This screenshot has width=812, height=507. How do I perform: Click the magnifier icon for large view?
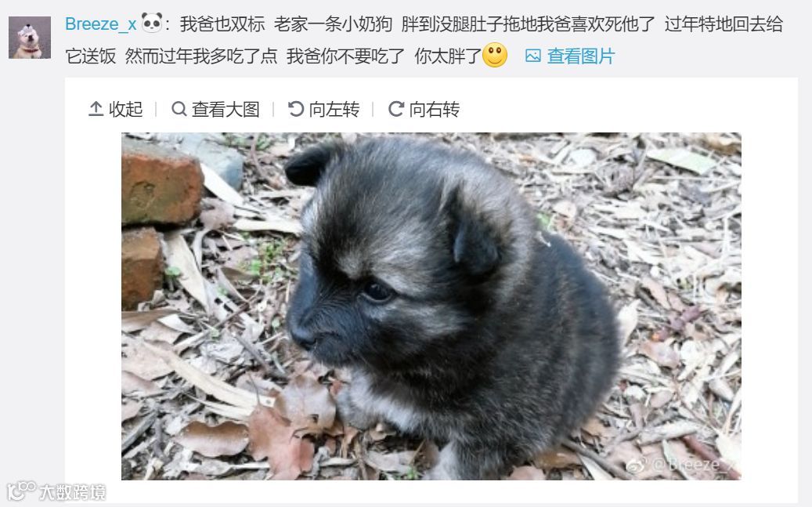pyautogui.click(x=179, y=109)
